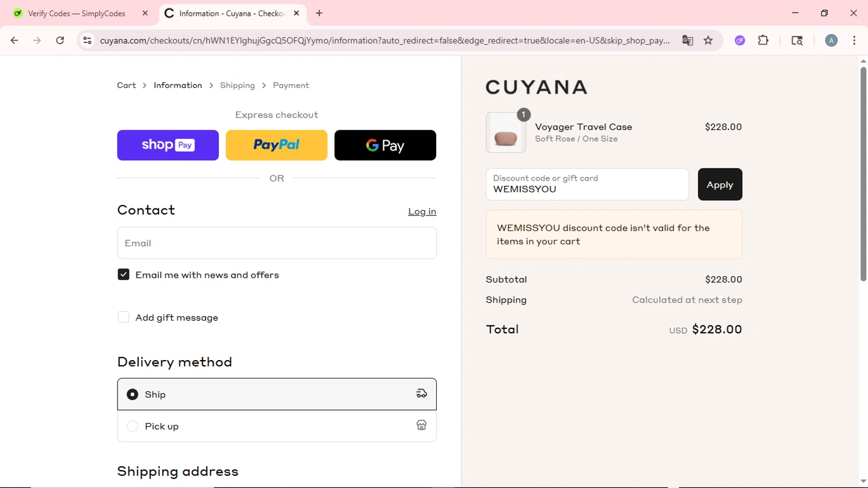Open the Extensions puzzle piece menu
Screen dimensions: 868x488
(x=763, y=41)
